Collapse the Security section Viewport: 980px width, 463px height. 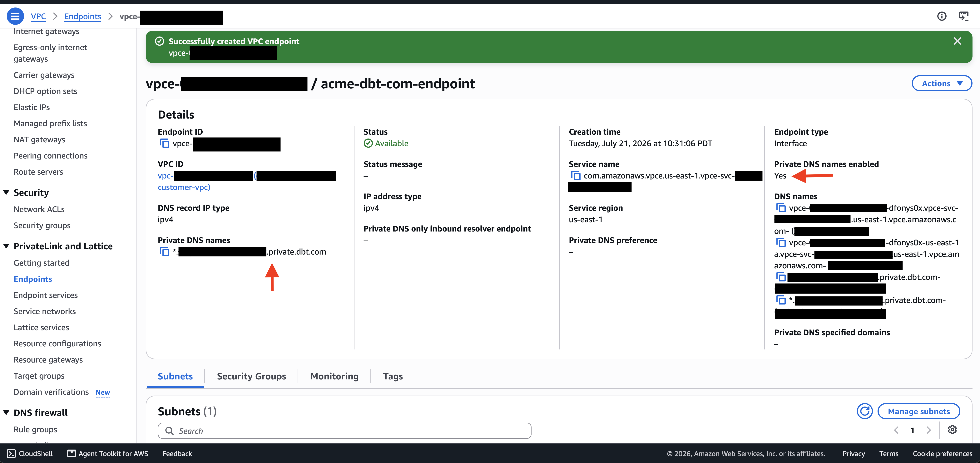tap(6, 192)
